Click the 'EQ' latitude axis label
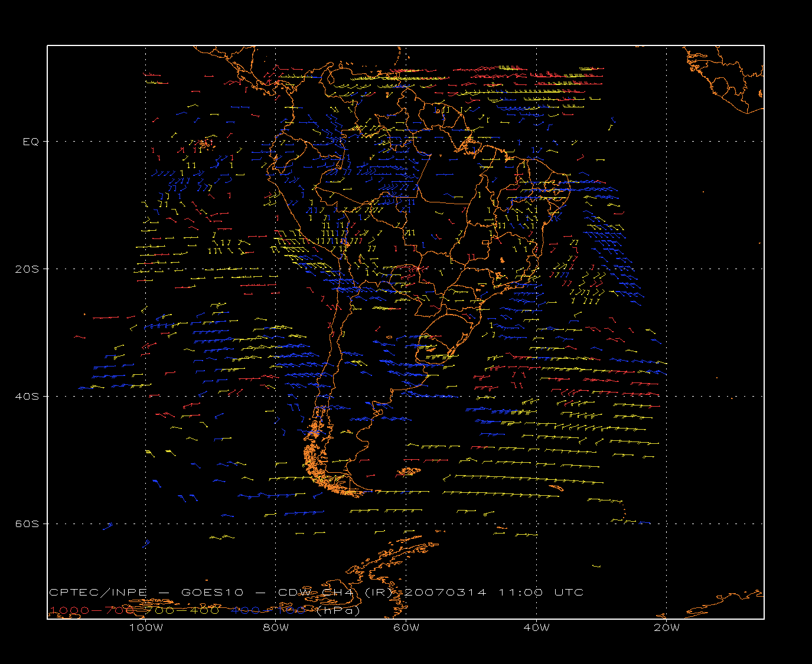 click(31, 142)
